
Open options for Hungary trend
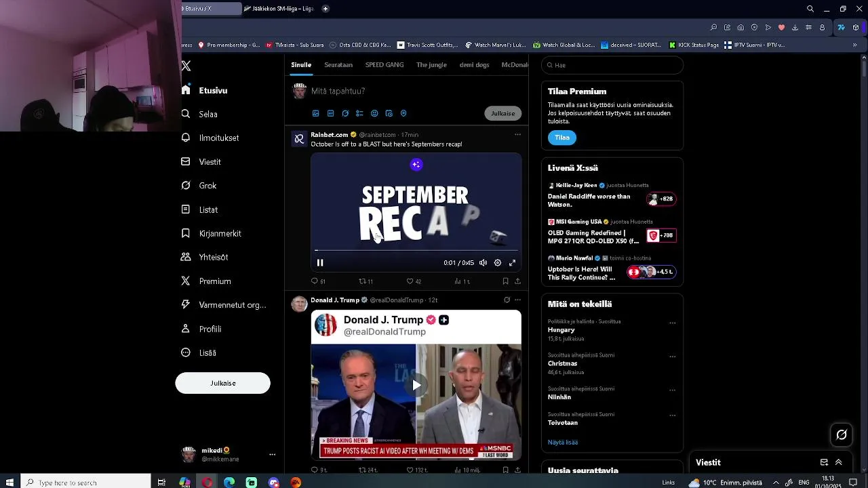coord(673,323)
